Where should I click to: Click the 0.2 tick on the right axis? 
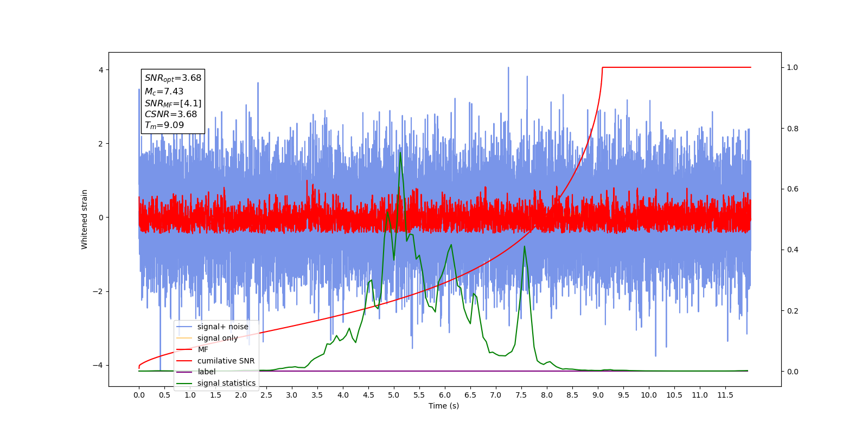tap(793, 311)
